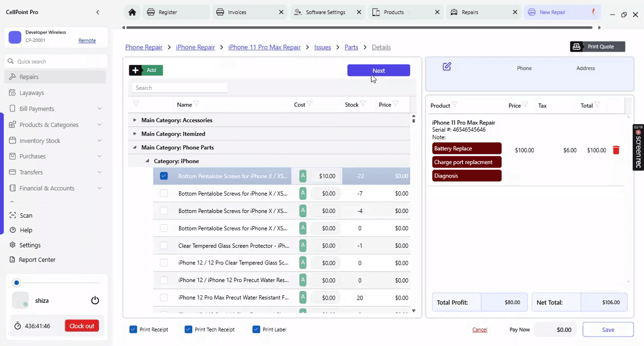The width and height of the screenshot is (644, 346).
Task: Toggle the Print Label checkbox
Action: click(x=256, y=329)
